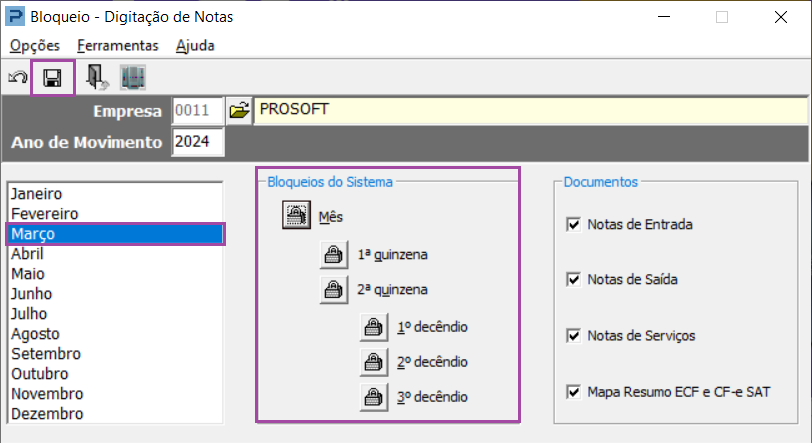The height and width of the screenshot is (443, 812).
Task: Click the Mês lock button
Action: 296,215
